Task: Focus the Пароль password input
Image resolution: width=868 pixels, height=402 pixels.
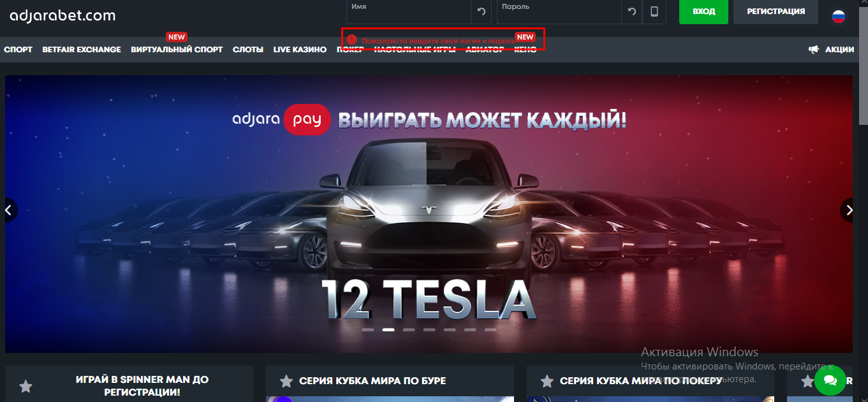Action: click(x=559, y=11)
